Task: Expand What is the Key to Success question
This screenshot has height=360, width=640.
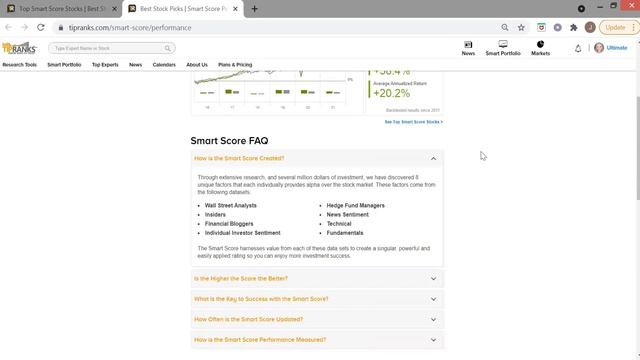Action: [317, 299]
